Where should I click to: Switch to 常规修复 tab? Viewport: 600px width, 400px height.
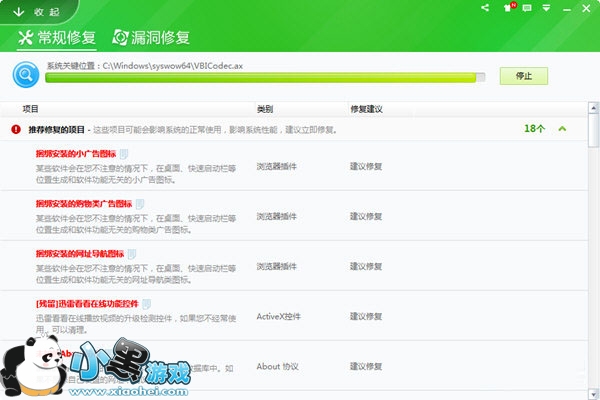[57, 38]
